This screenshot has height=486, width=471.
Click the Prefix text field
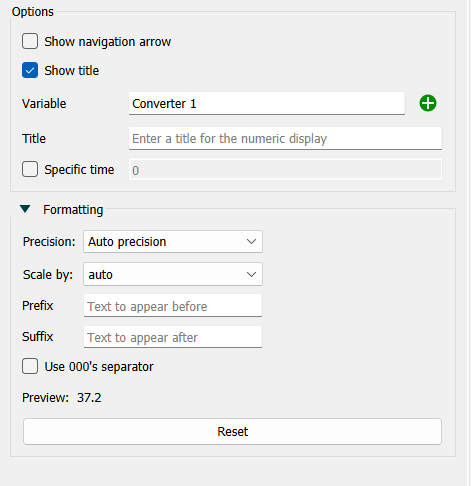[x=173, y=306]
